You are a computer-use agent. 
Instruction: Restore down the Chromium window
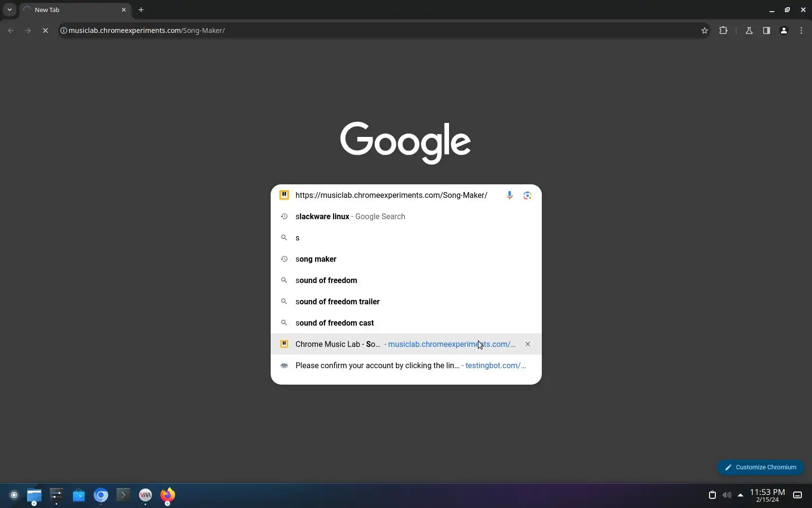coord(787,10)
